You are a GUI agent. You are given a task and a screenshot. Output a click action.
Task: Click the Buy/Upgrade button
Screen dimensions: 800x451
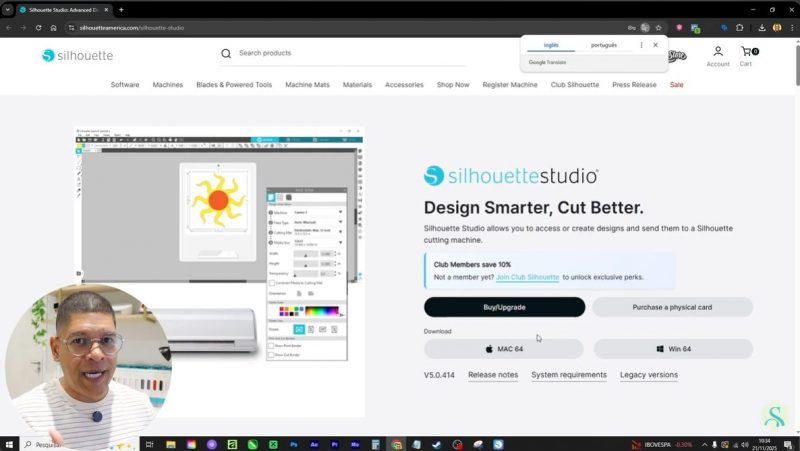[505, 307]
